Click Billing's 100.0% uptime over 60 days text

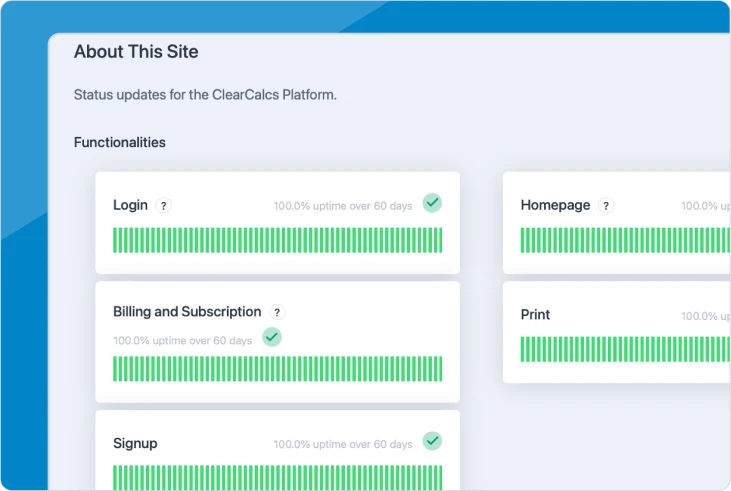(x=182, y=341)
